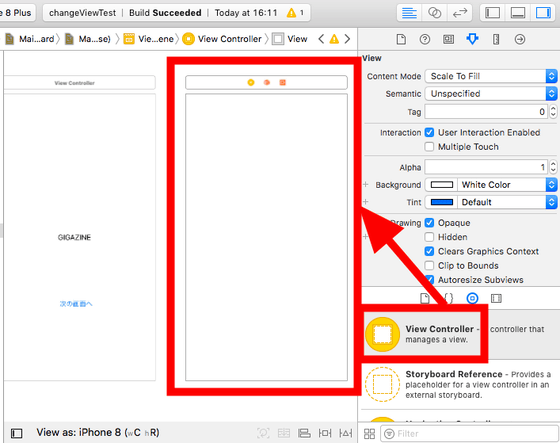560x443 pixels.
Task: Select the blue 次の画面へ button
Action: (76, 304)
